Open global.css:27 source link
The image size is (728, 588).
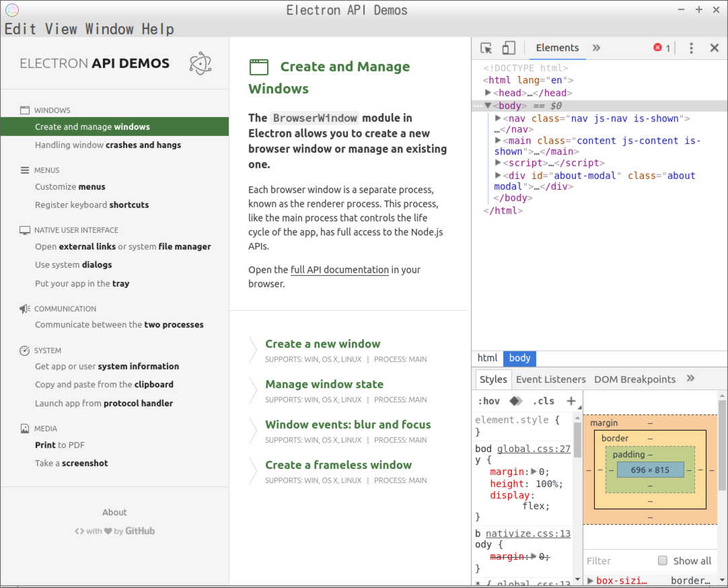[x=534, y=449]
